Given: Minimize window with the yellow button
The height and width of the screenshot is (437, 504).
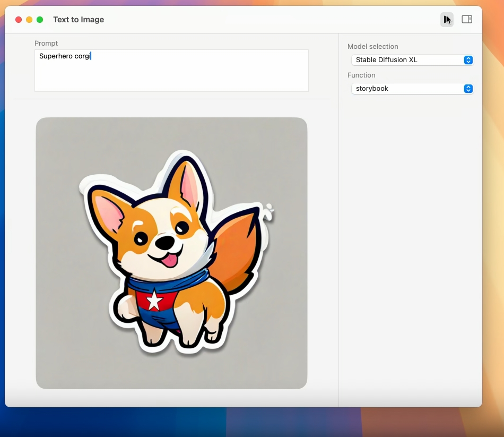Looking at the screenshot, I should (29, 20).
